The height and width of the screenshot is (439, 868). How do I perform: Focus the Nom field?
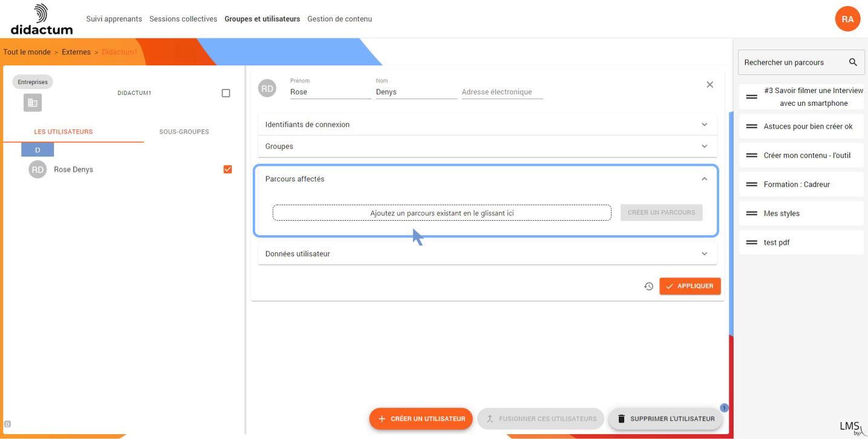pos(416,92)
